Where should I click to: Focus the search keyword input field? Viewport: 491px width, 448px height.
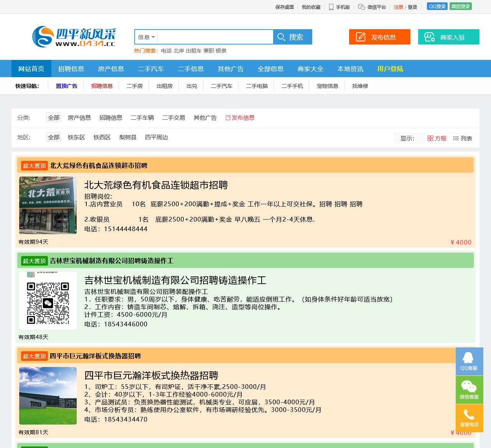215,37
